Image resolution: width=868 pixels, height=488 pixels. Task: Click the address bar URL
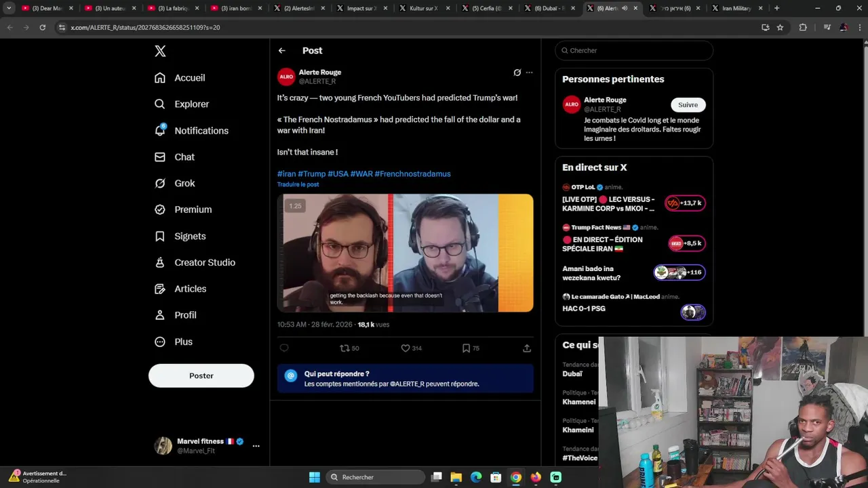(x=145, y=28)
